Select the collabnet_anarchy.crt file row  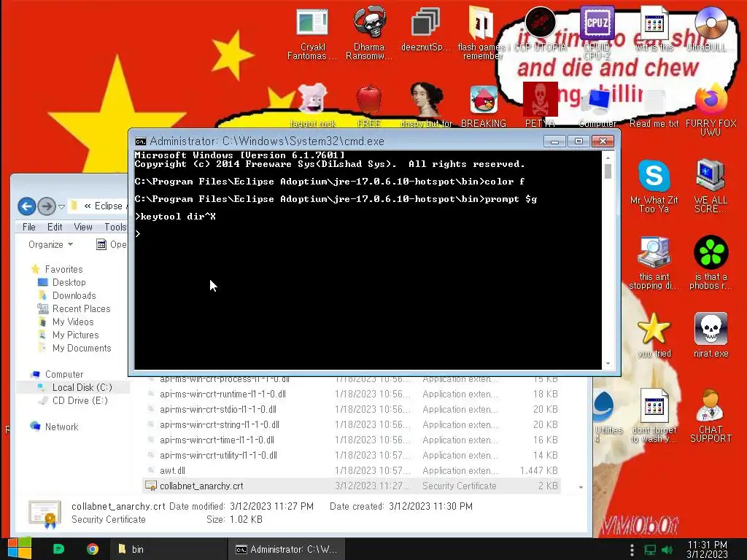pos(352,486)
